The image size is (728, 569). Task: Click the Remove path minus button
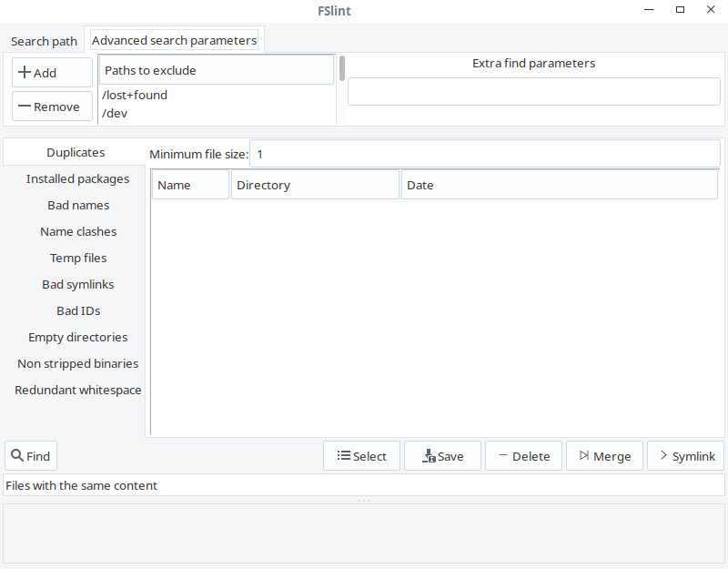click(x=52, y=107)
